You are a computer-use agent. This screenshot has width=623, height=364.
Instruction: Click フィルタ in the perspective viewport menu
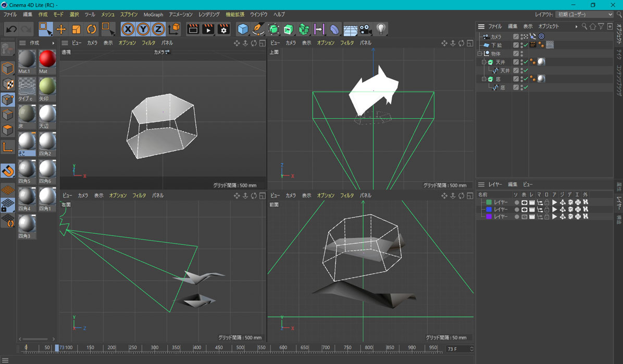pyautogui.click(x=148, y=43)
